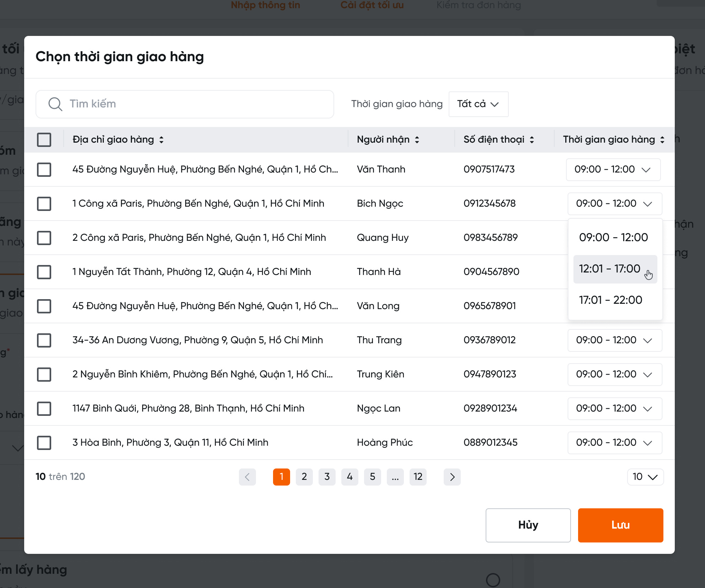This screenshot has width=705, height=588.
Task: Expand rows-per-page dropdown showing 10
Action: point(645,477)
